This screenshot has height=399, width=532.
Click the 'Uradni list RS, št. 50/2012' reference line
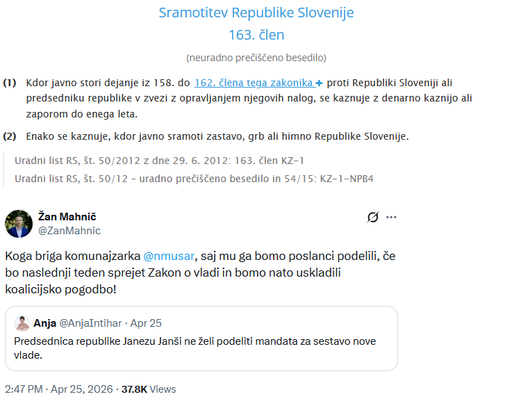pos(160,161)
